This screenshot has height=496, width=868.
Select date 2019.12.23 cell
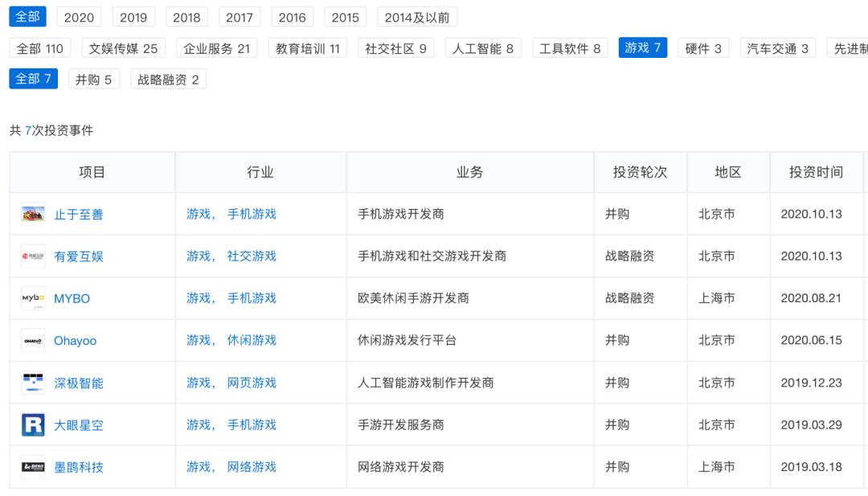(x=811, y=383)
